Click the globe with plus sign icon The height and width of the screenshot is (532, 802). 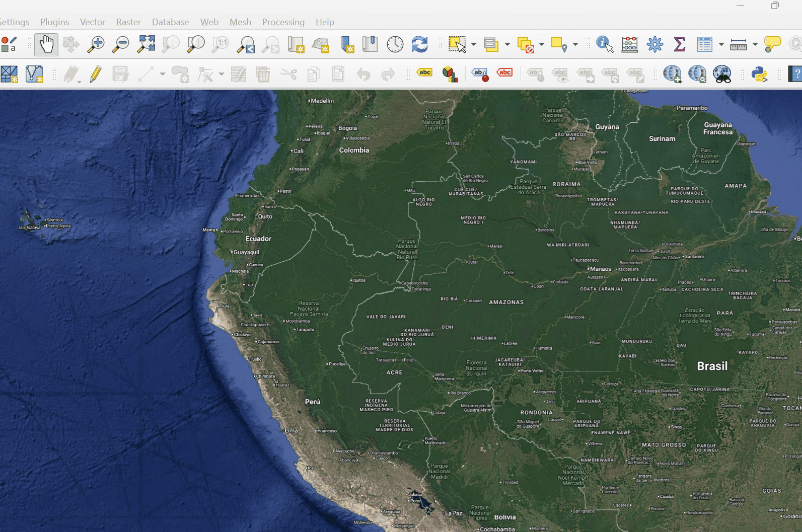[x=672, y=74]
